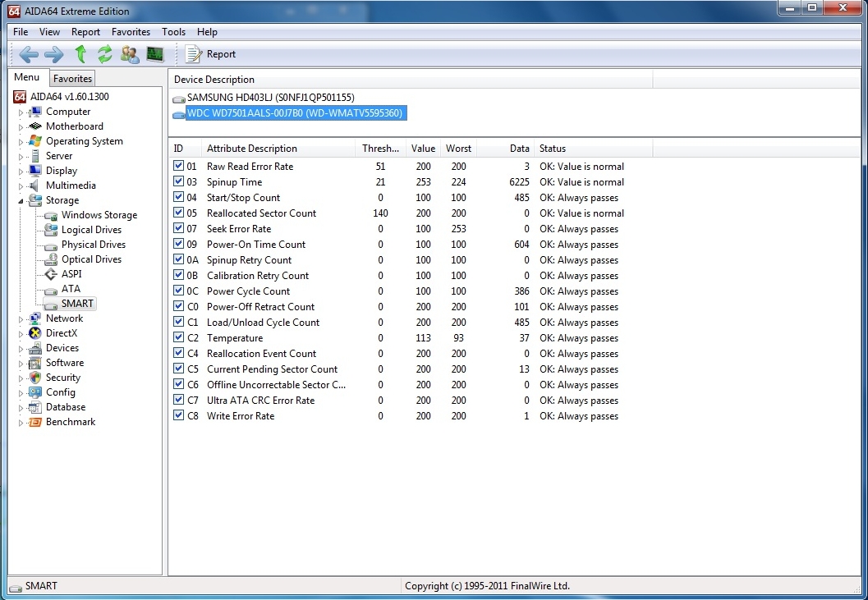The image size is (868, 600).
Task: Go back with the blue left arrow
Action: tap(28, 54)
